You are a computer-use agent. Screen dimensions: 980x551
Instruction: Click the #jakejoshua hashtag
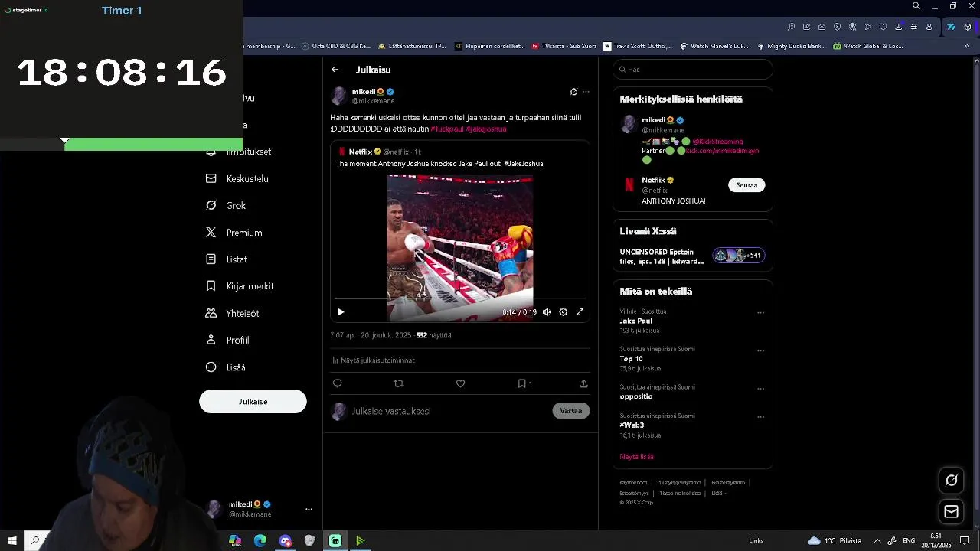coord(486,129)
